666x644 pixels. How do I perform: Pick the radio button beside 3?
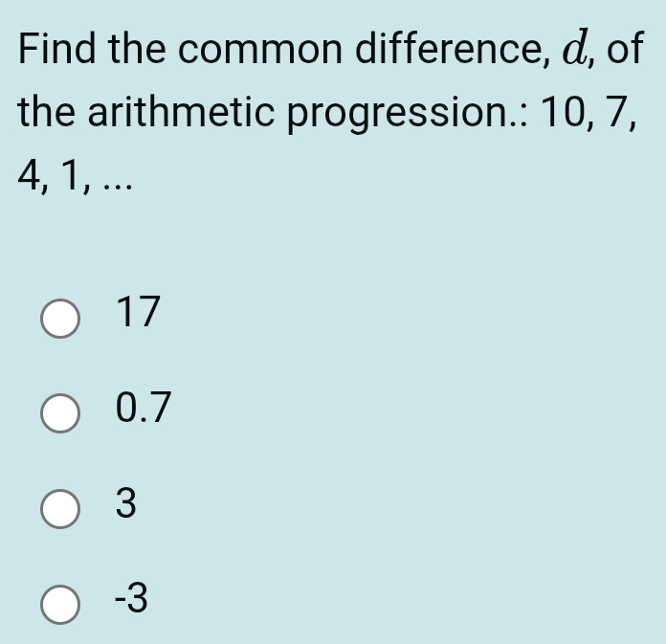click(x=61, y=508)
